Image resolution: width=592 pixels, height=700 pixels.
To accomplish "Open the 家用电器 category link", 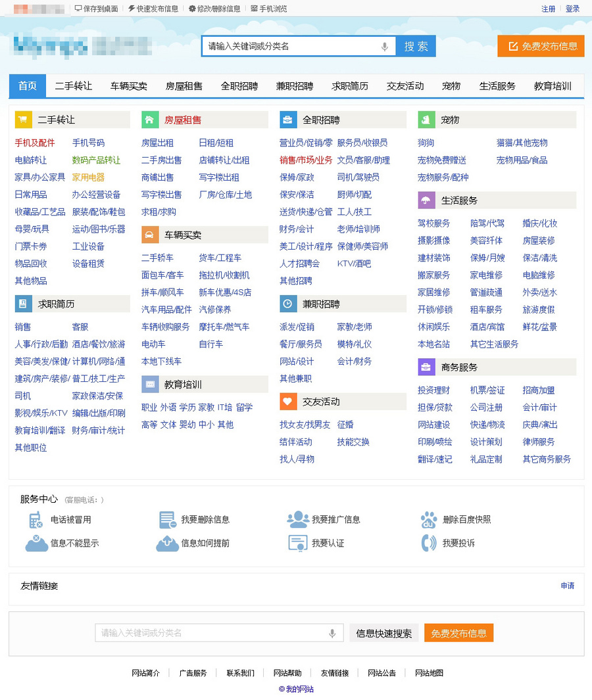I will pyautogui.click(x=88, y=177).
